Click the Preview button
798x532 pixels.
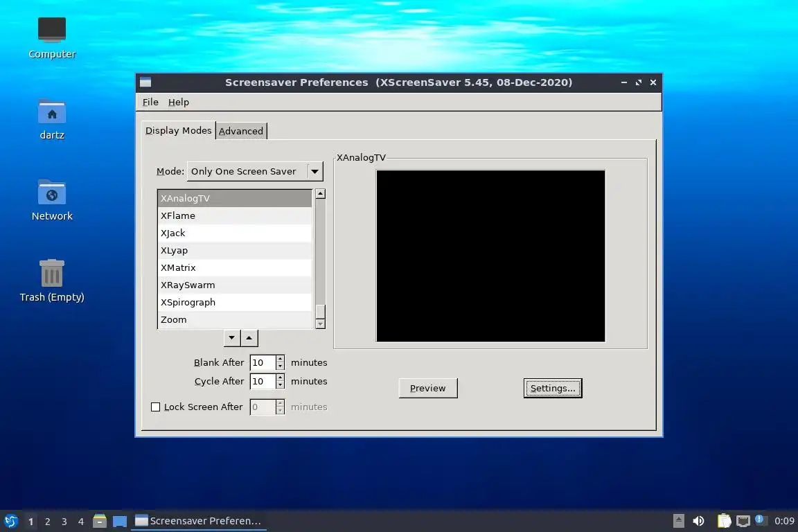click(428, 388)
